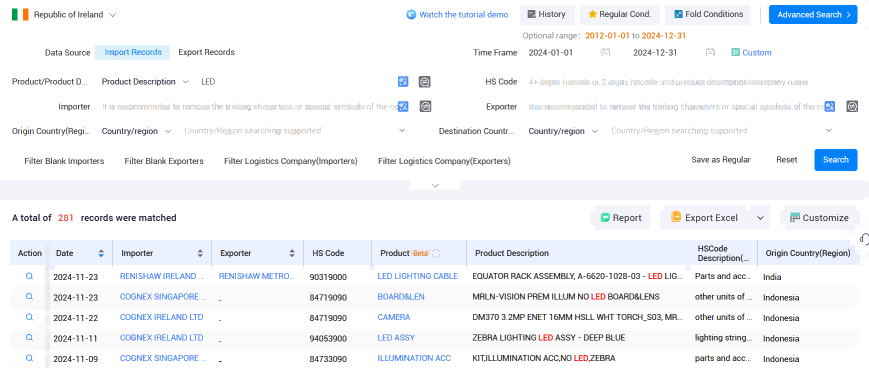
Task: Customize the table columns
Action: click(x=819, y=218)
